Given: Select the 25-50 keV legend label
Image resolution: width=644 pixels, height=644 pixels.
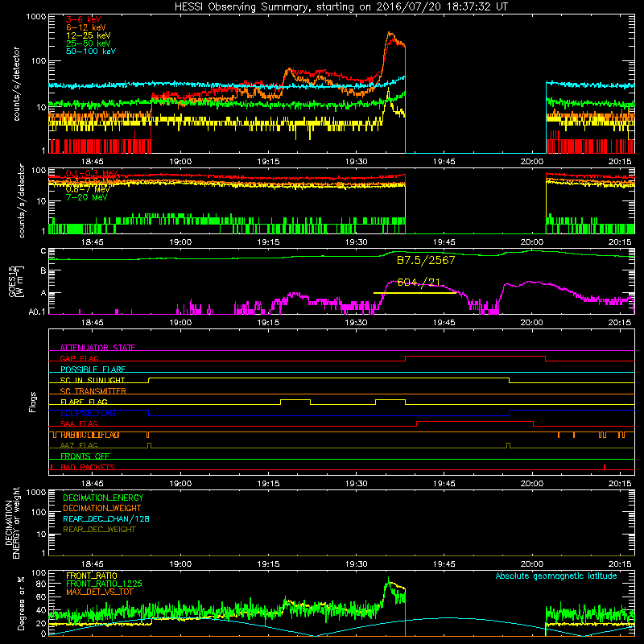Looking at the screenshot, I should (x=88, y=43).
